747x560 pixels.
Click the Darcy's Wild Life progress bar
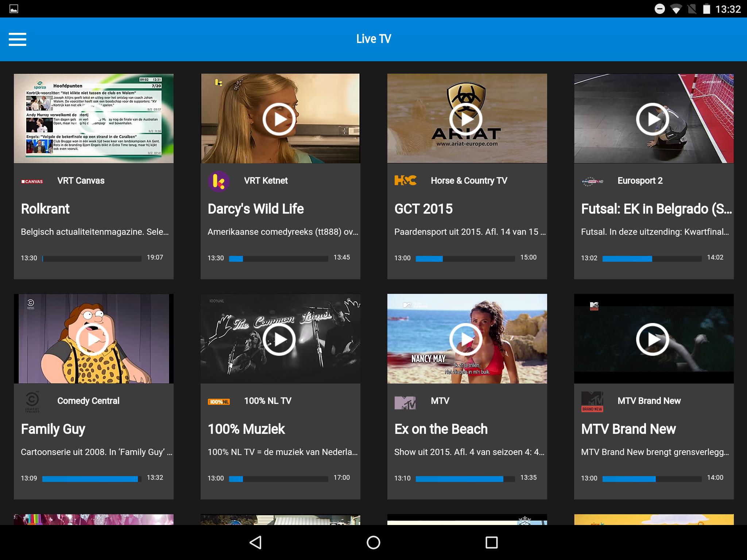tap(279, 258)
